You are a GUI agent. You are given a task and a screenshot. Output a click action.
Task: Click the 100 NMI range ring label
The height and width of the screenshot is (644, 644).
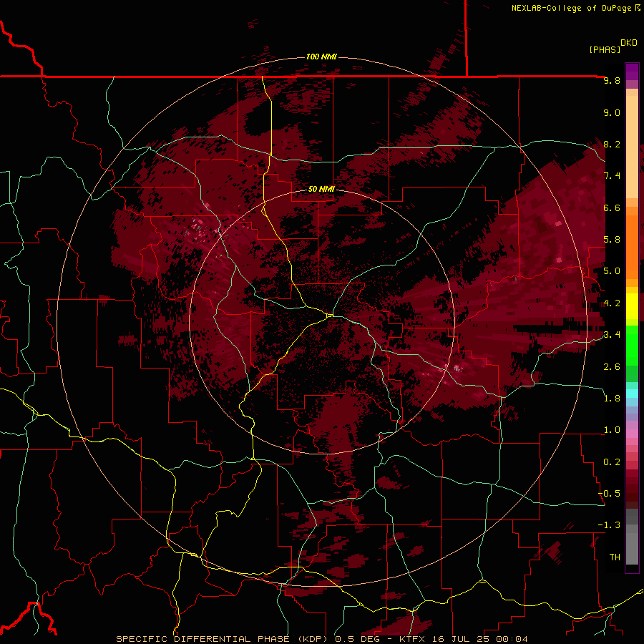click(x=321, y=57)
